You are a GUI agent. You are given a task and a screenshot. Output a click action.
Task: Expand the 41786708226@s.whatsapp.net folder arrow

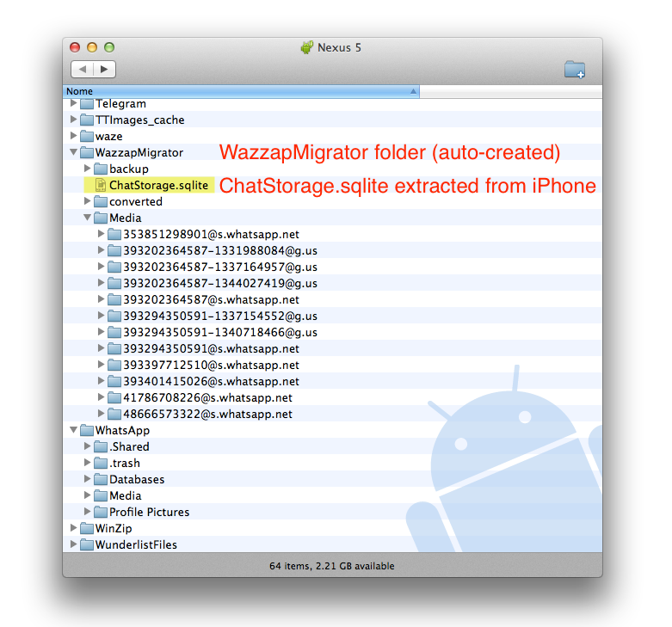[101, 397]
